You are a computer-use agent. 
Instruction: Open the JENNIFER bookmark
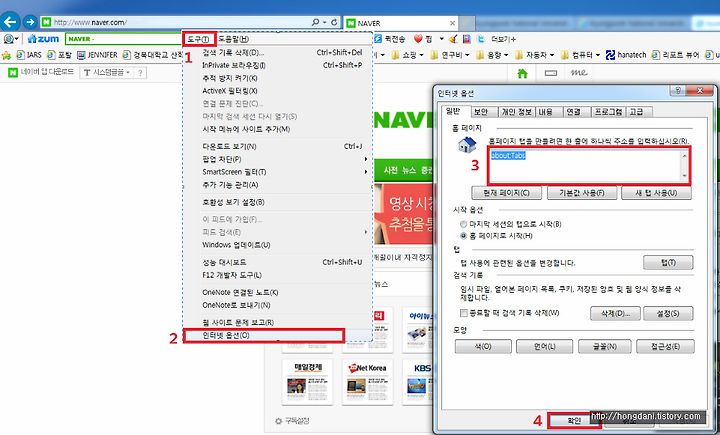point(97,55)
